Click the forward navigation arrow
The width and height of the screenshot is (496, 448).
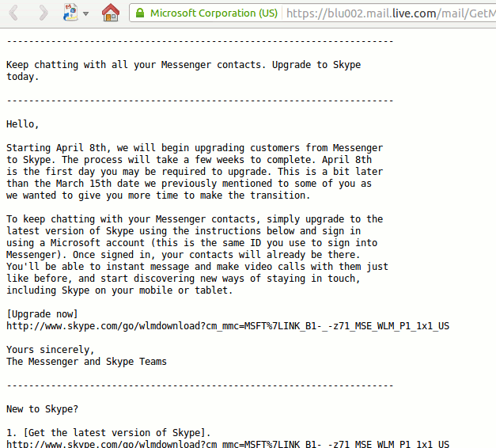(44, 13)
